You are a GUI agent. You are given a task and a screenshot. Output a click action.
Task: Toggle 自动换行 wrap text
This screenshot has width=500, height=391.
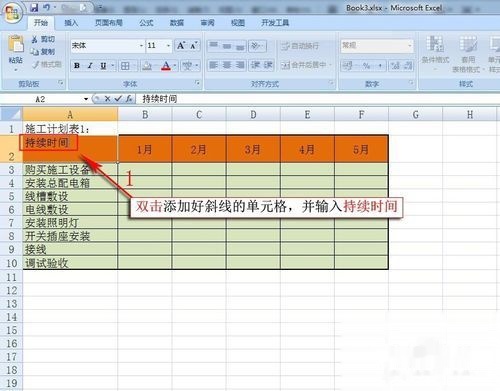pyautogui.click(x=300, y=46)
